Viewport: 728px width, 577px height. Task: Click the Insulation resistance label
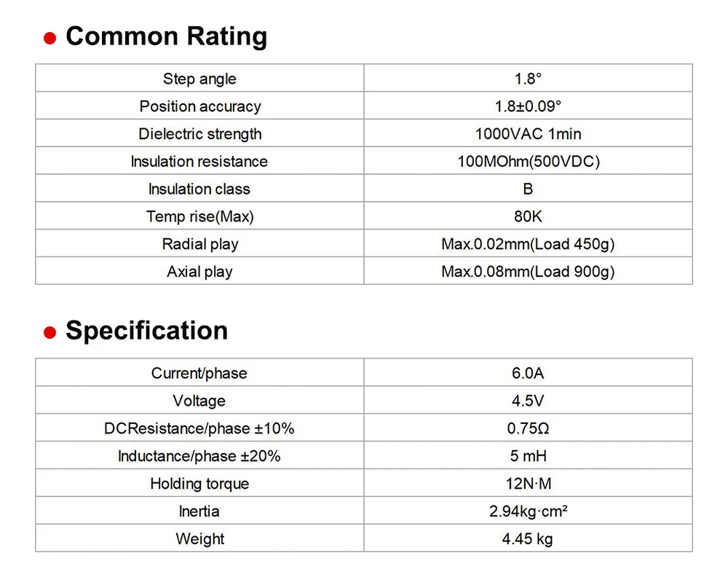point(199,162)
